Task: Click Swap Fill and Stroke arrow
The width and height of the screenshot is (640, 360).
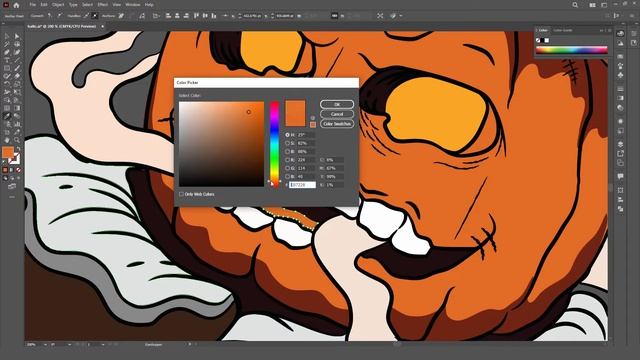Action: [18, 149]
